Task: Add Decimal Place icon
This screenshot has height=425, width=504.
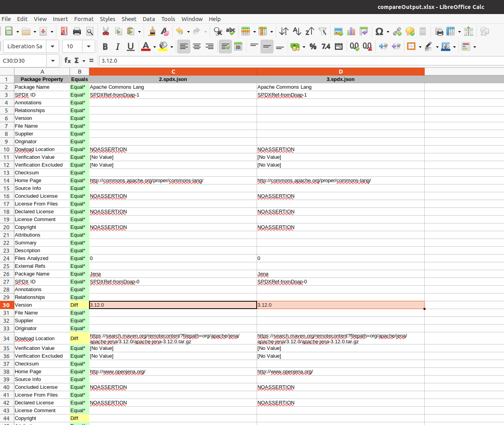Action: 354,47
